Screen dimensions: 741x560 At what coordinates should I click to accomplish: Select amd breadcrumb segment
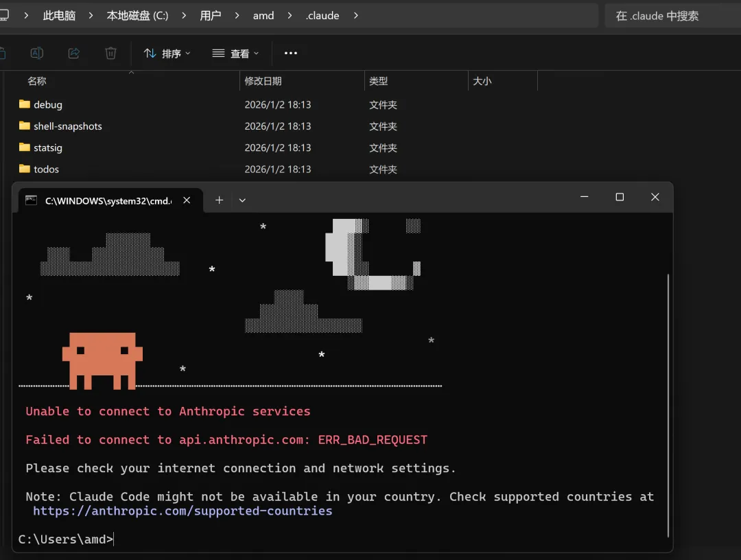pyautogui.click(x=263, y=16)
